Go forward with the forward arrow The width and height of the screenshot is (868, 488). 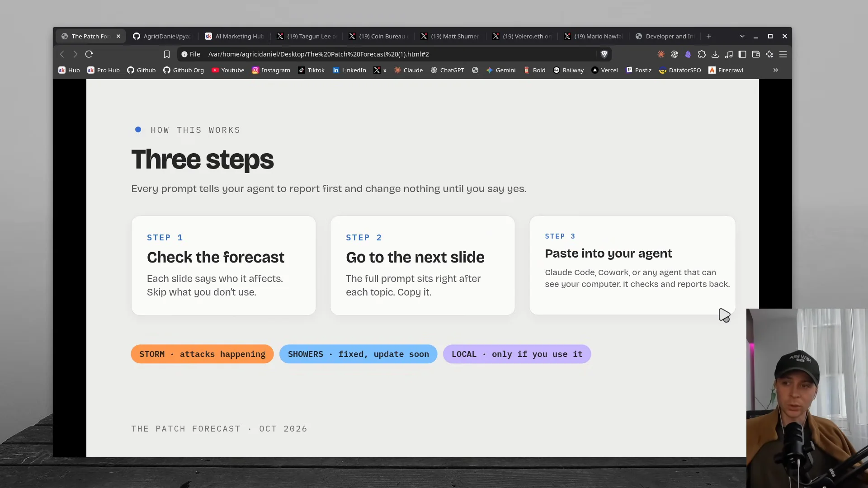[75, 54]
